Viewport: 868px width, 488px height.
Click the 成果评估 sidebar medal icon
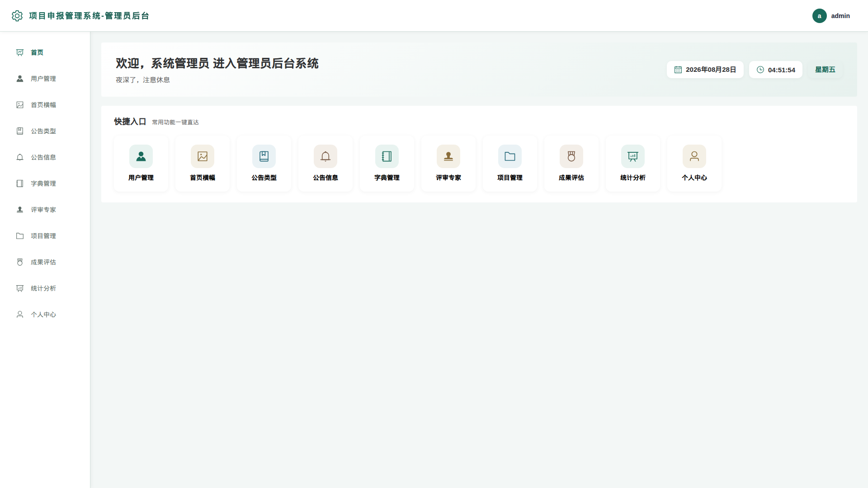20,262
